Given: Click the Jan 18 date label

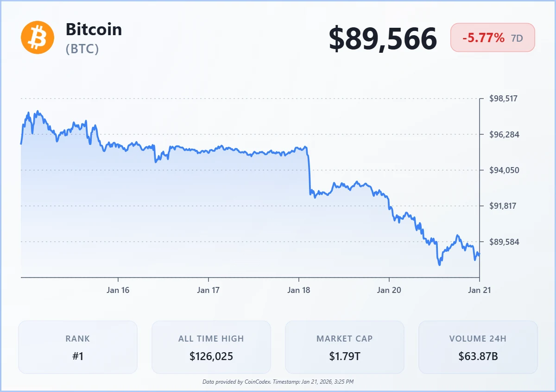Looking at the screenshot, I should pyautogui.click(x=299, y=290).
